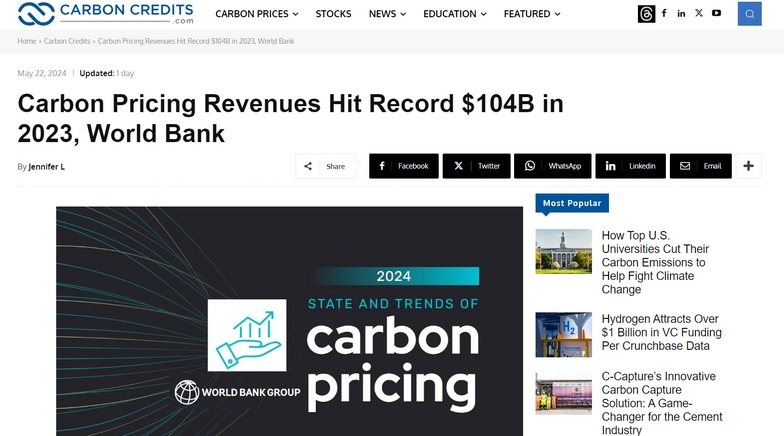Expand the Carbon Prices dropdown menu
The height and width of the screenshot is (436, 784).
tap(257, 14)
